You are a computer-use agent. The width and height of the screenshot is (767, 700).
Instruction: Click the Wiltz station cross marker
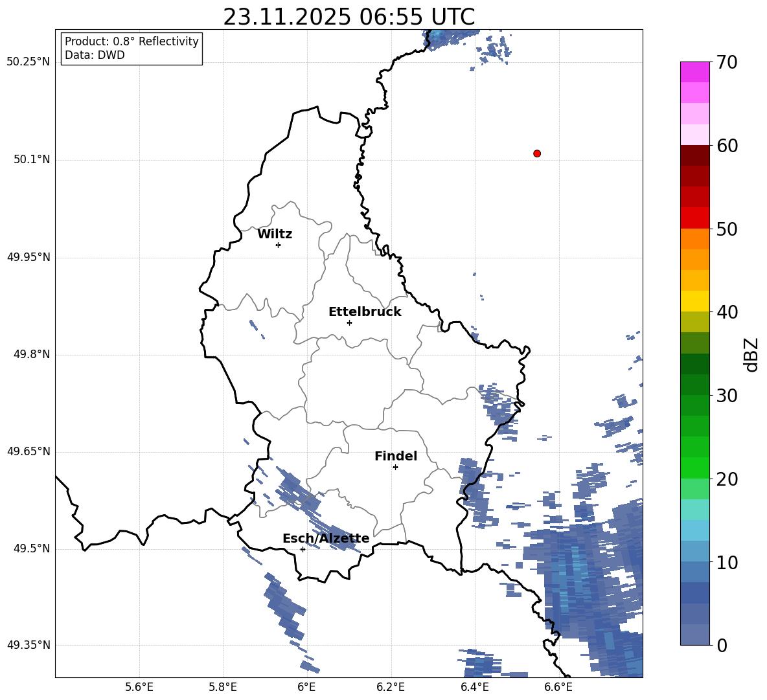(x=278, y=245)
